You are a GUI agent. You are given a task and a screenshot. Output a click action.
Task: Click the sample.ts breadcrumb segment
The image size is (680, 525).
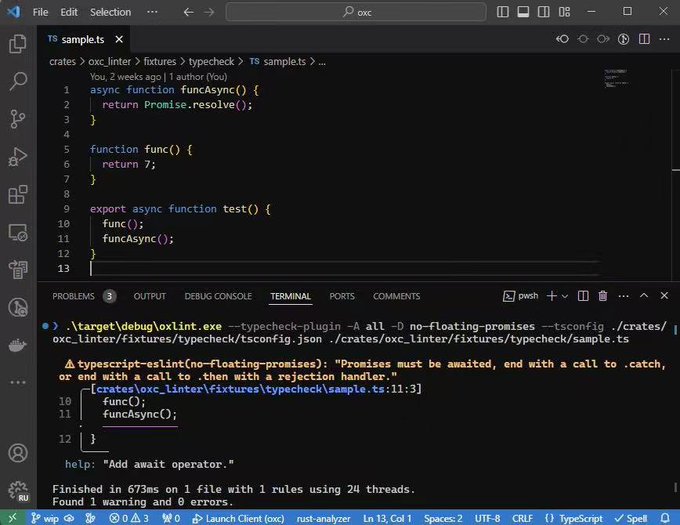pos(278,62)
